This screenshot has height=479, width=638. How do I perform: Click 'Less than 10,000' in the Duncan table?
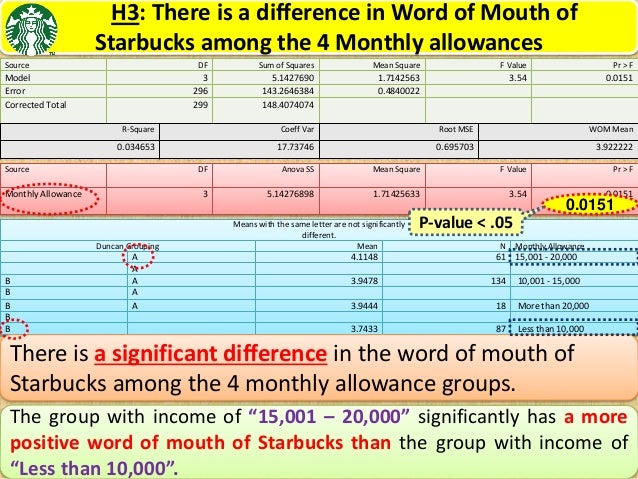(551, 328)
